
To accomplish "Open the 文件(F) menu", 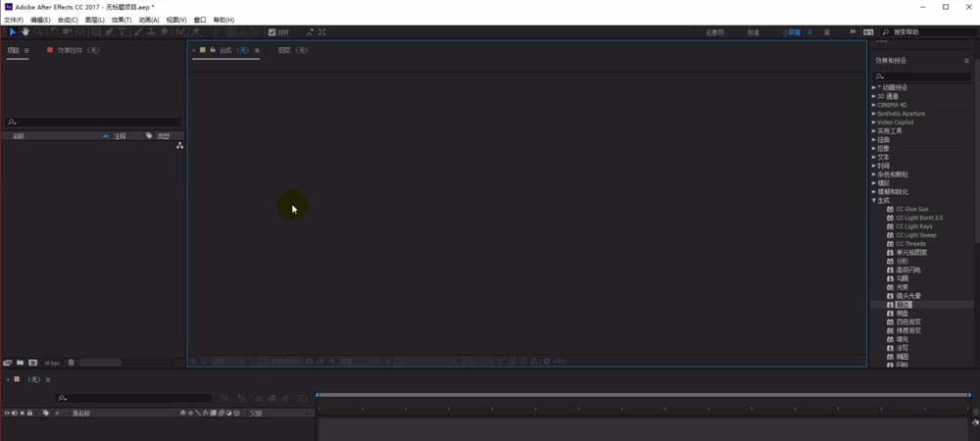I will pyautogui.click(x=14, y=20).
